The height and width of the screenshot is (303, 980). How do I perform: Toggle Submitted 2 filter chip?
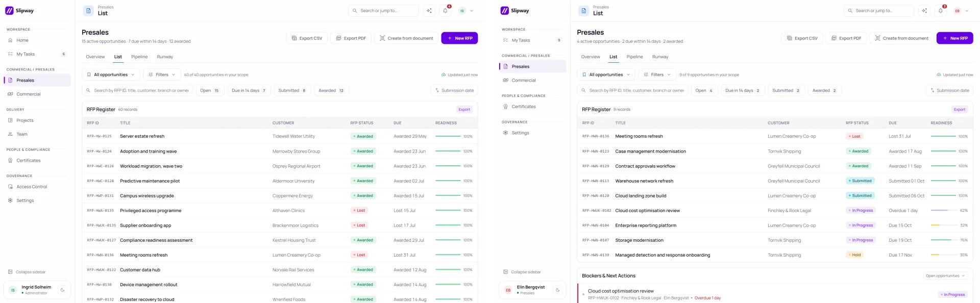pyautogui.click(x=786, y=90)
